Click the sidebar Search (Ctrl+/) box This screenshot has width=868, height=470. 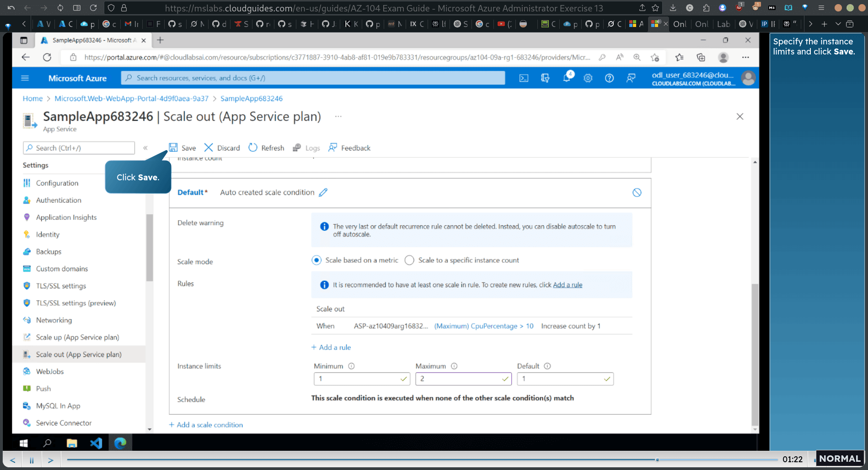[79, 148]
